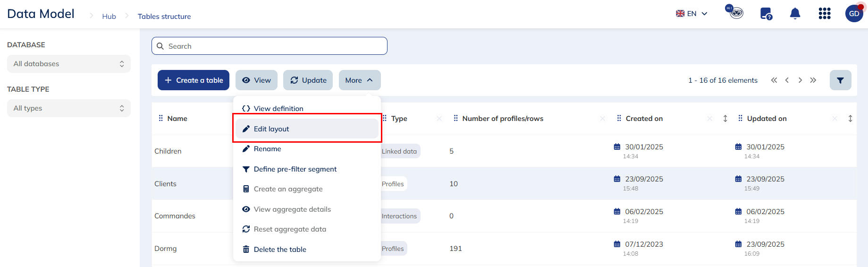Choose Edit layout from the menu
This screenshot has width=868, height=267.
click(x=307, y=129)
